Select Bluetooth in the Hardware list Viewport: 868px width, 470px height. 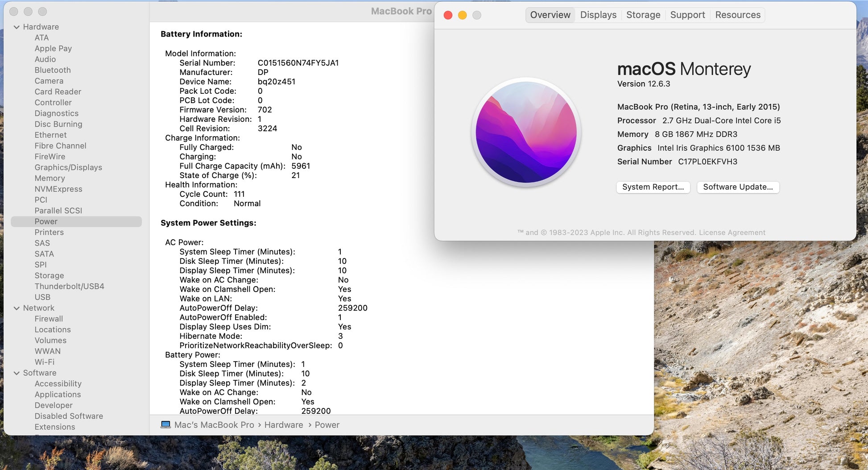pos(53,70)
